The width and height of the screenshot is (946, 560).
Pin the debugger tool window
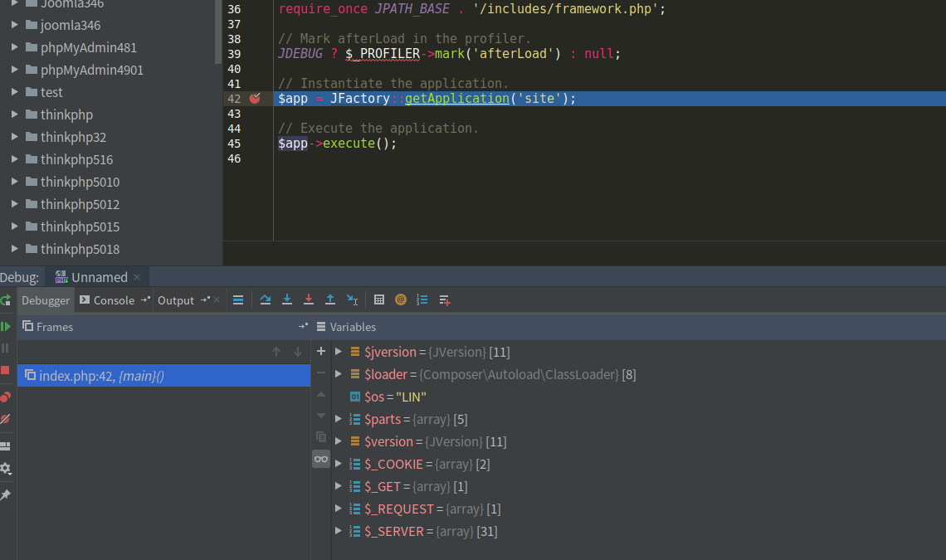point(5,494)
